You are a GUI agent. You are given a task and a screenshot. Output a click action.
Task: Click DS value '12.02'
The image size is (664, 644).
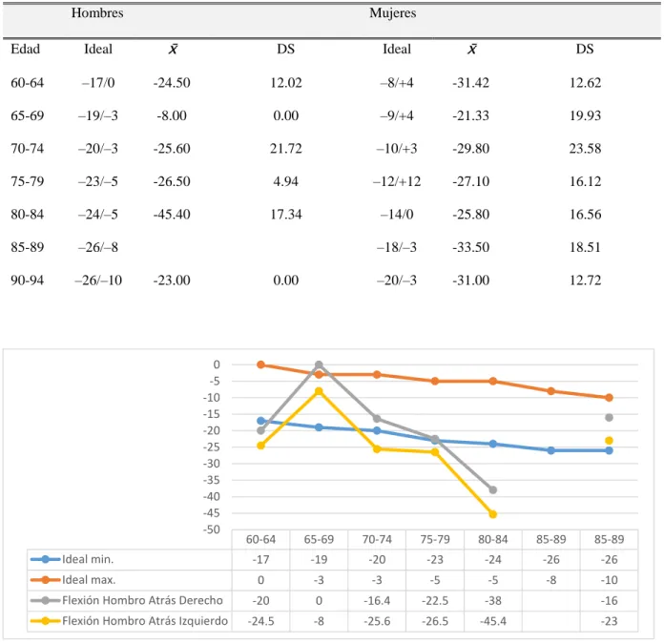286,83
